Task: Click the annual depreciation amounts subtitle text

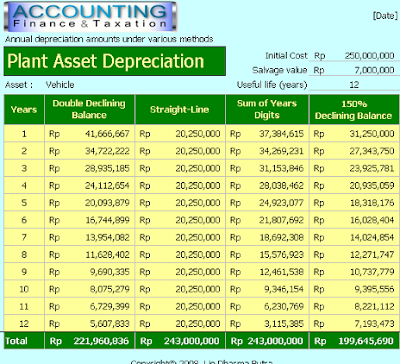Action: click(x=109, y=39)
